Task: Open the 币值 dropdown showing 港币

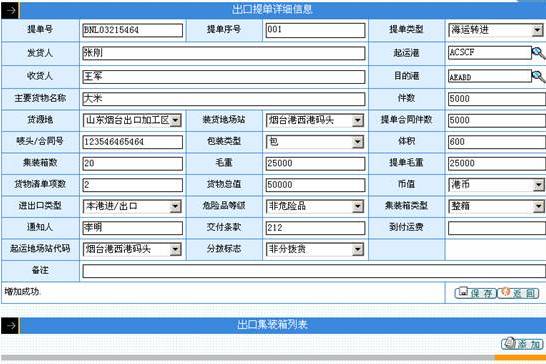Action: coord(497,185)
